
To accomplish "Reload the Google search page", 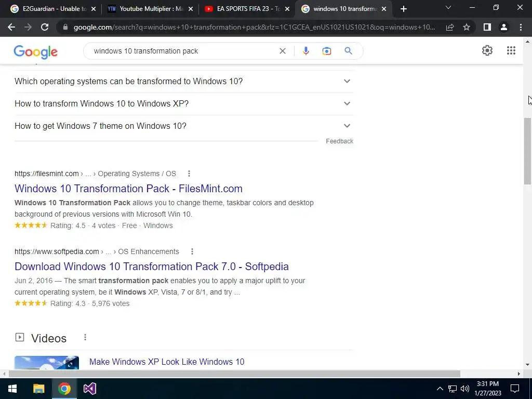I will [45, 27].
